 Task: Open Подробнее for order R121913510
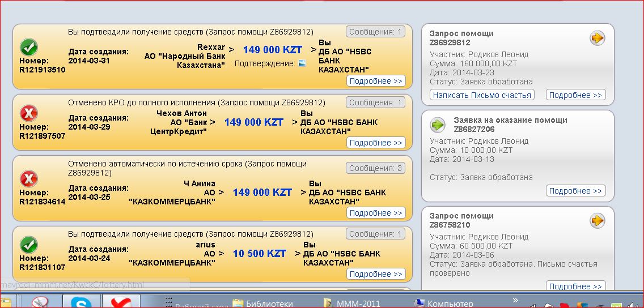(376, 81)
